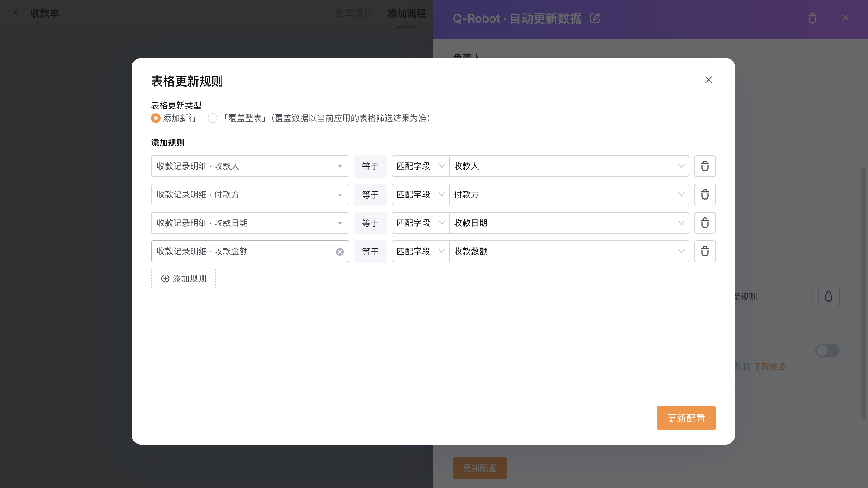
Task: Expand the 收款人 matched field dropdown
Action: point(569,166)
